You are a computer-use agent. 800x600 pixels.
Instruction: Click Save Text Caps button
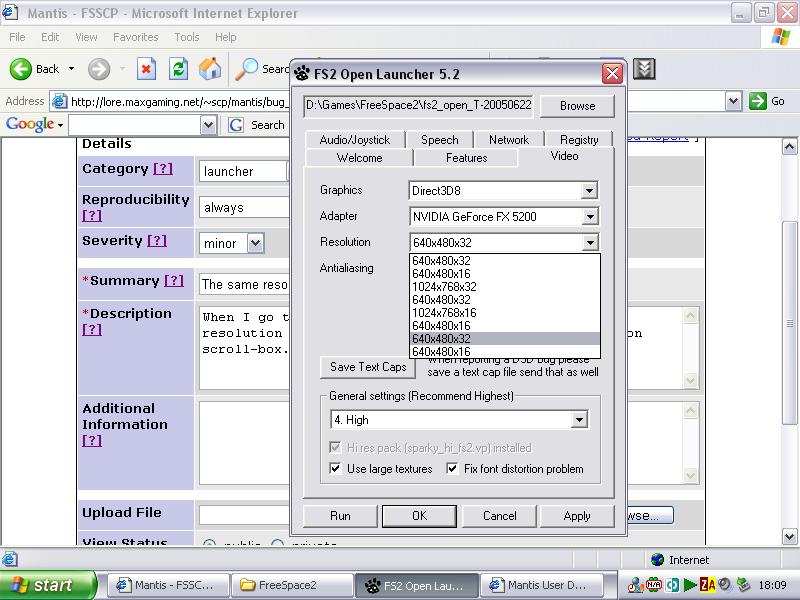(x=368, y=367)
